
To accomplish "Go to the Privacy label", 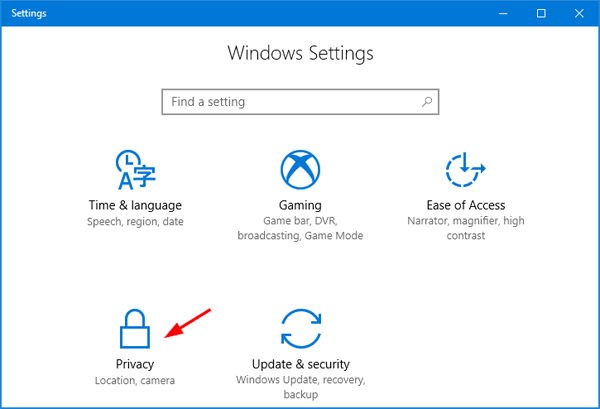I will point(135,364).
